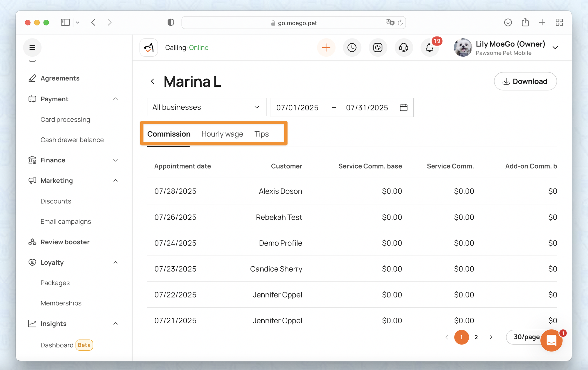The image size is (588, 370).
Task: Open Email campaigns in sidebar
Action: click(x=66, y=222)
